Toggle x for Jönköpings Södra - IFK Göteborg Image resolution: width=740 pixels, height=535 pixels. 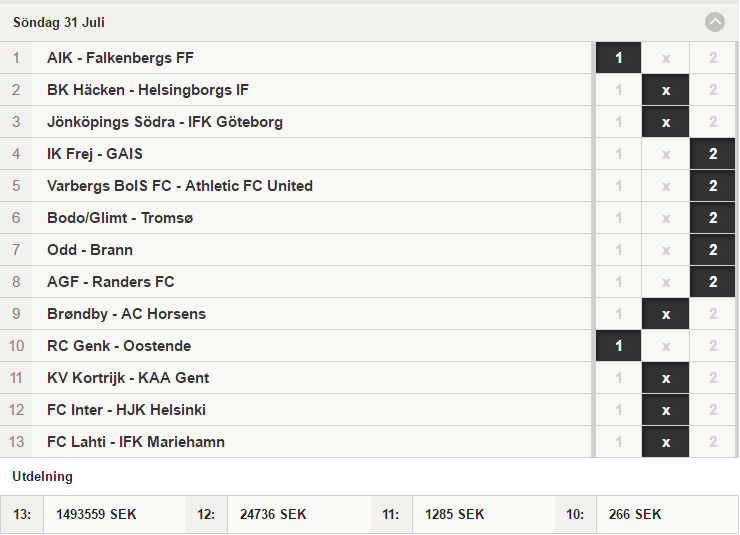[665, 122]
